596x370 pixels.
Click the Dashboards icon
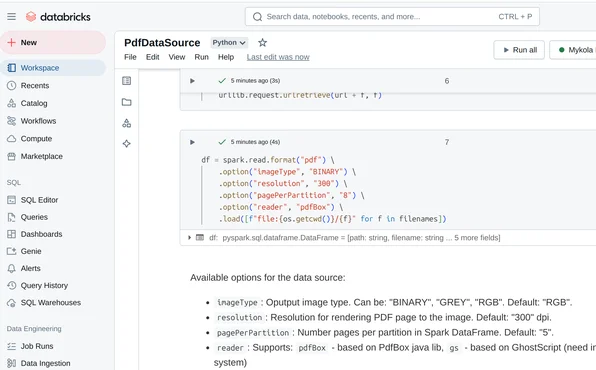tap(12, 234)
